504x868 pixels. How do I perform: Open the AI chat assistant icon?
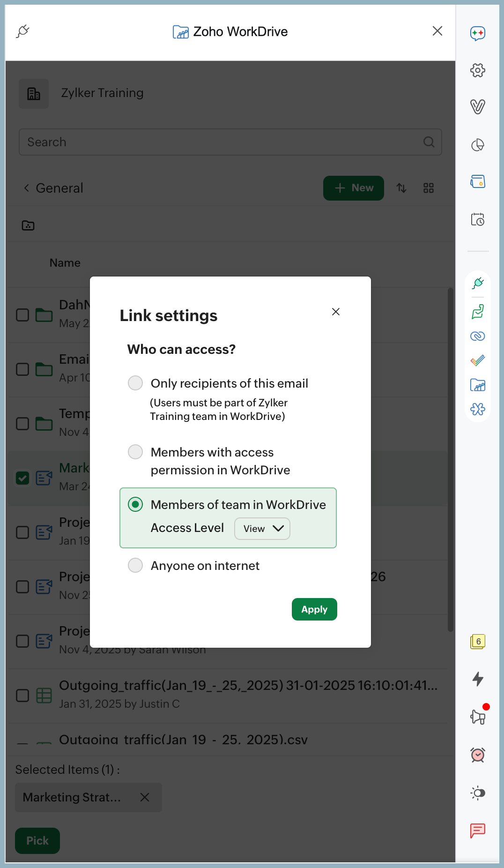click(x=477, y=33)
